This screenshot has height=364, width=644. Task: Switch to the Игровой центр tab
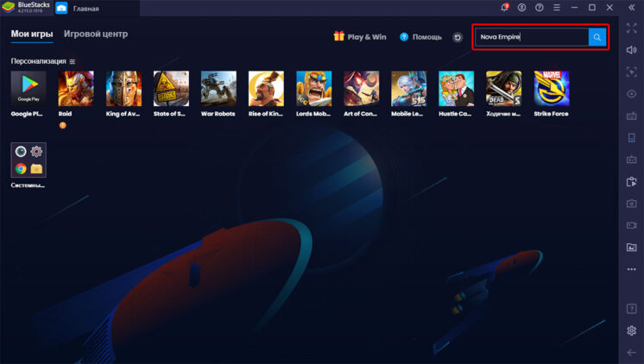[x=96, y=35]
